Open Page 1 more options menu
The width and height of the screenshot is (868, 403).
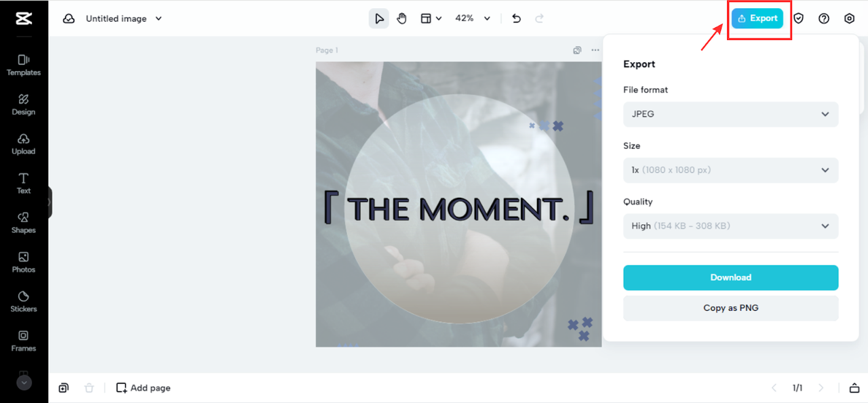click(595, 50)
